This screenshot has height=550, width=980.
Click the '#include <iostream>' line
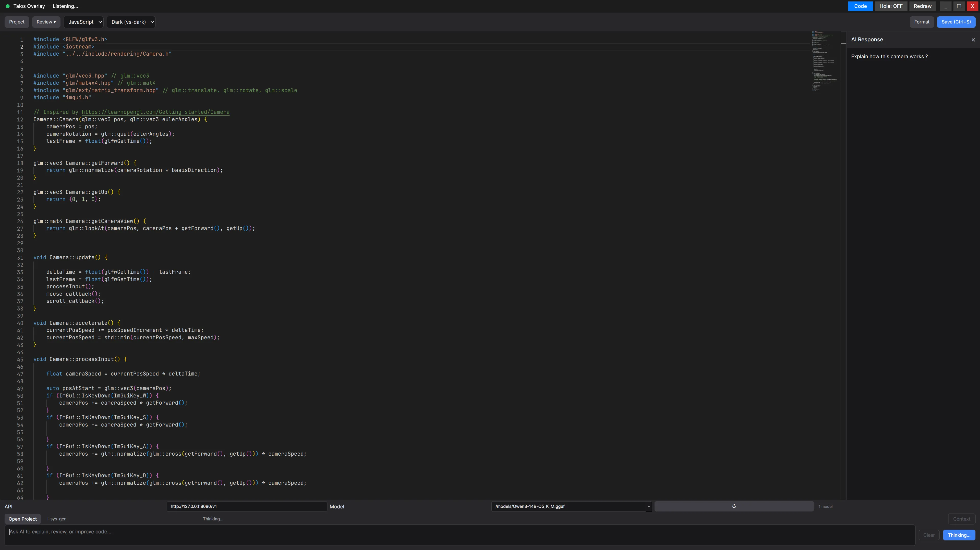64,47
